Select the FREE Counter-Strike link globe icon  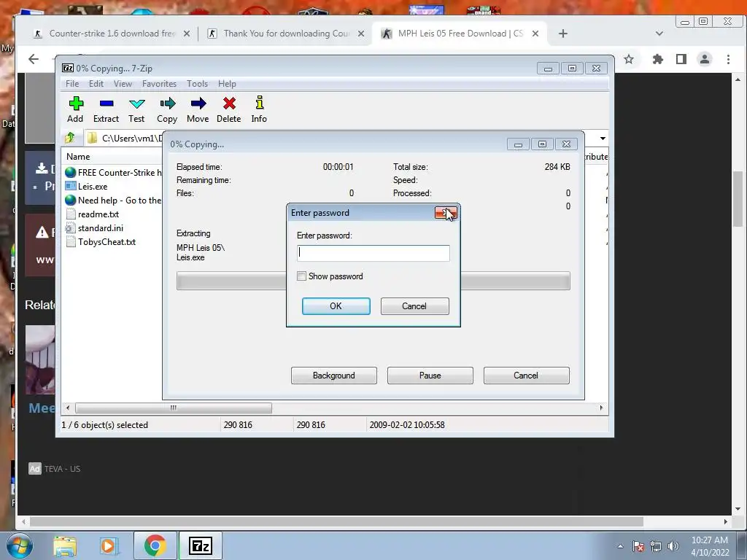71,172
